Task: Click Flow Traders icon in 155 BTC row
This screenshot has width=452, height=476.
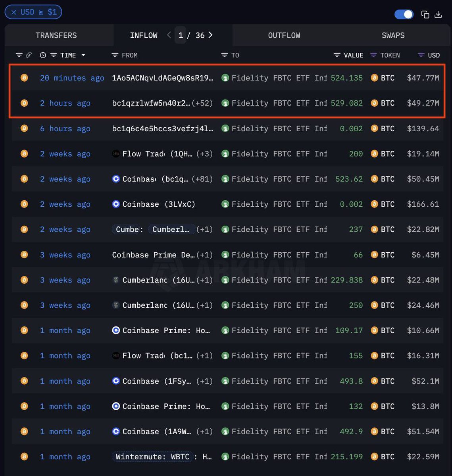Action: pyautogui.click(x=116, y=356)
